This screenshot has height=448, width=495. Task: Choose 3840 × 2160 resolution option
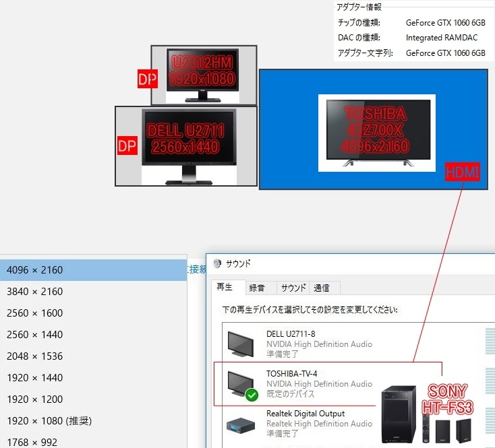click(94, 292)
